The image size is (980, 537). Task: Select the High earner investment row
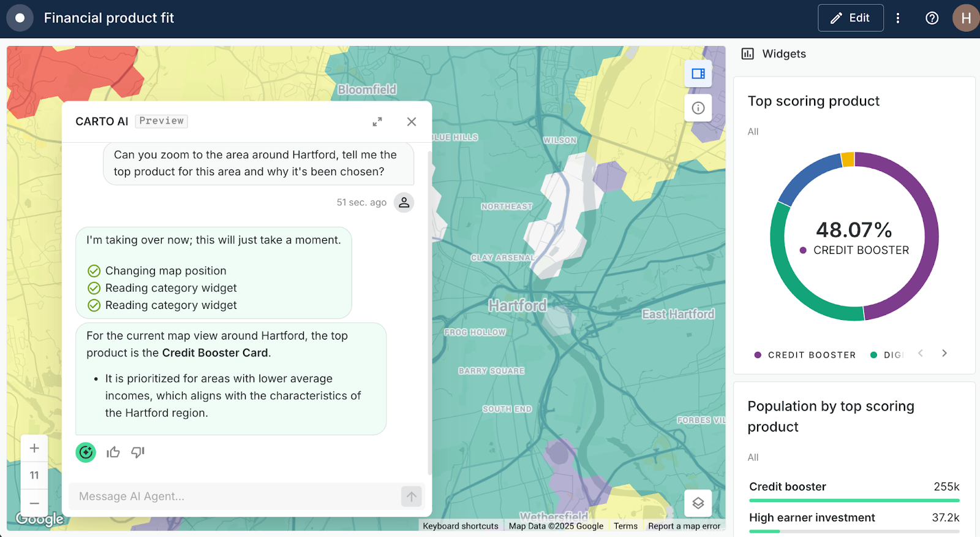click(854, 522)
